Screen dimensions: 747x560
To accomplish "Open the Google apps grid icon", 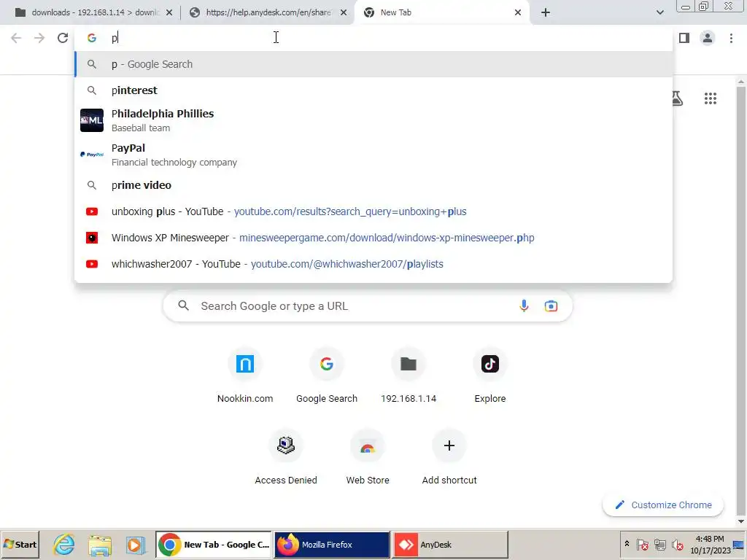I will pyautogui.click(x=711, y=98).
